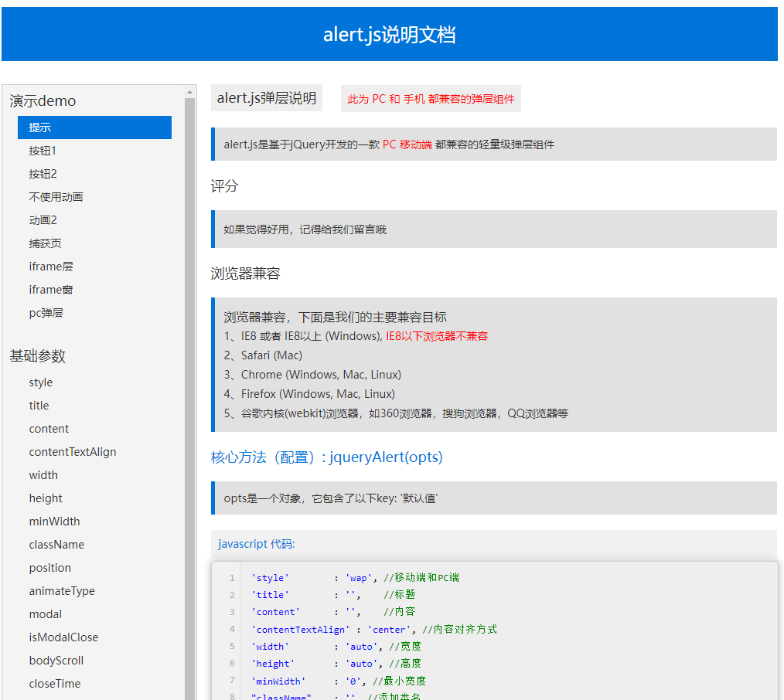Click code line 5 'width' entry
784x700 pixels.
pyautogui.click(x=336, y=647)
